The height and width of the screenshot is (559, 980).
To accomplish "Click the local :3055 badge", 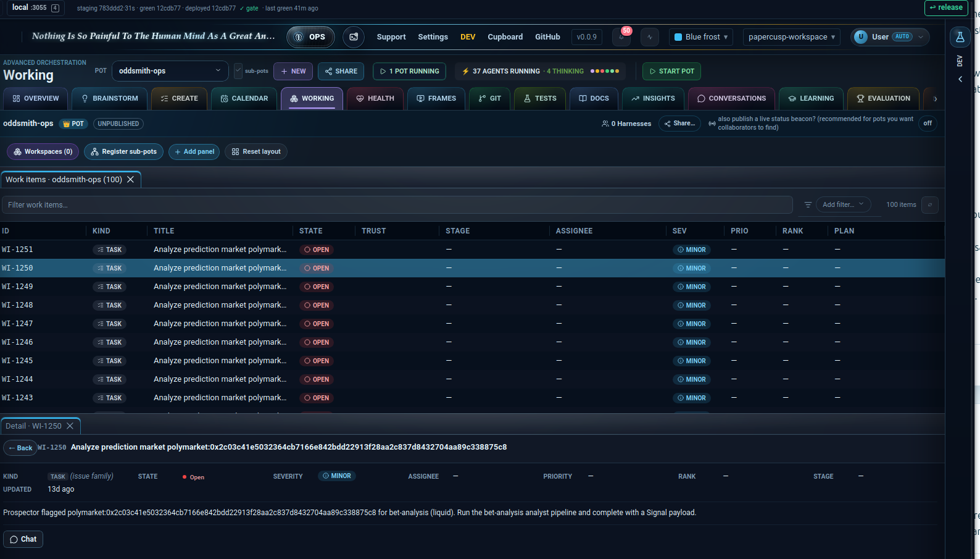I will [x=35, y=8].
